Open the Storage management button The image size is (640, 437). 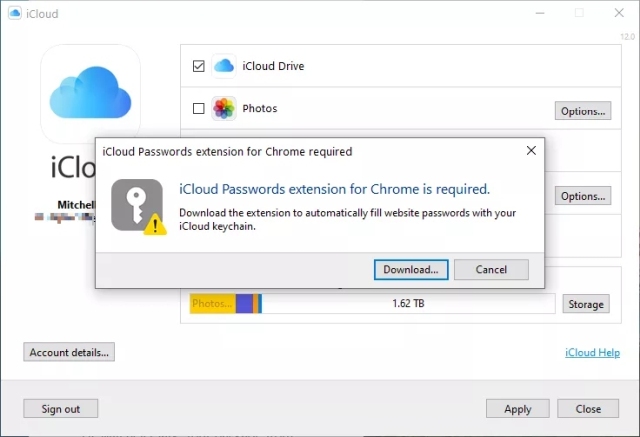(586, 304)
